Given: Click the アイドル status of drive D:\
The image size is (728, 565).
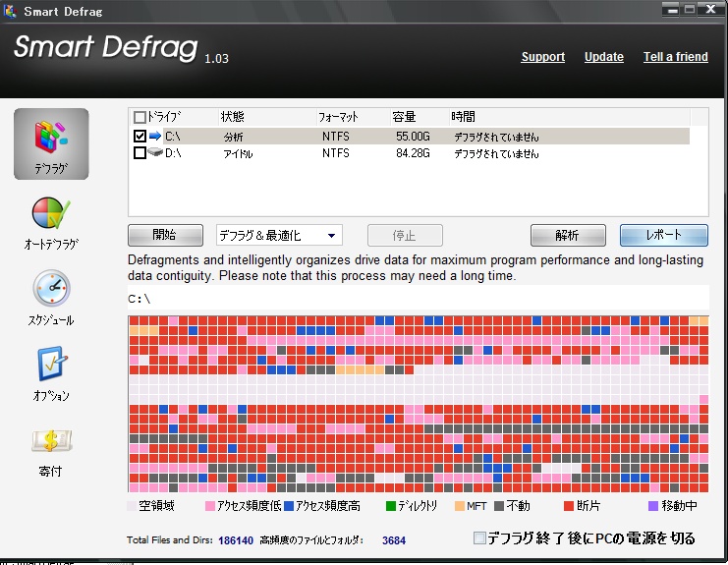Looking at the screenshot, I should tap(238, 153).
